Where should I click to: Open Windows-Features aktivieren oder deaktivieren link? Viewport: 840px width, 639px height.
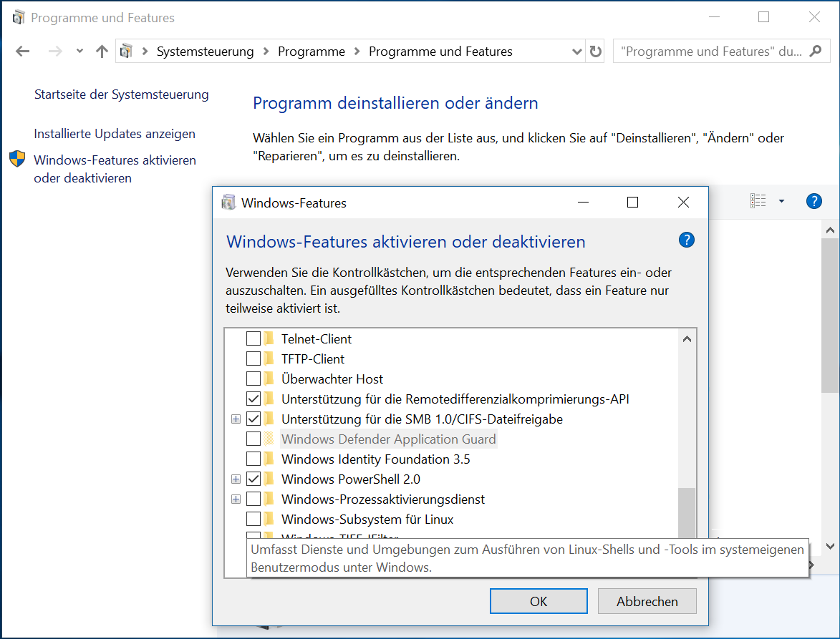click(x=115, y=169)
